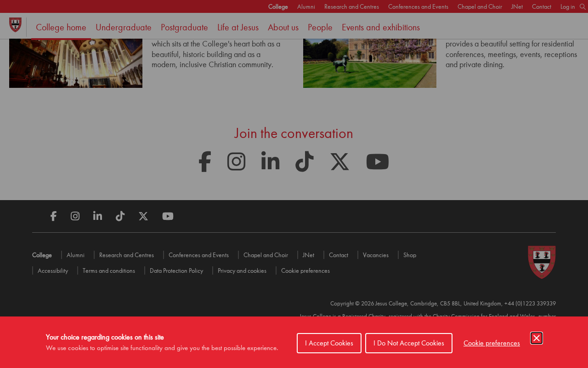Open footer Accessibility link
Screen dimensions: 588x368
tap(53, 270)
